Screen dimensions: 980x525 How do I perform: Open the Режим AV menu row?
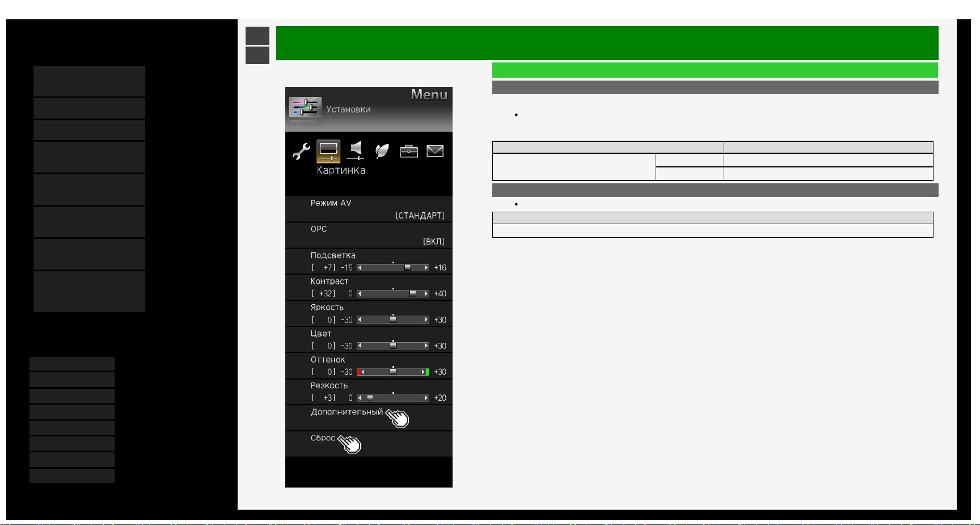click(369, 209)
